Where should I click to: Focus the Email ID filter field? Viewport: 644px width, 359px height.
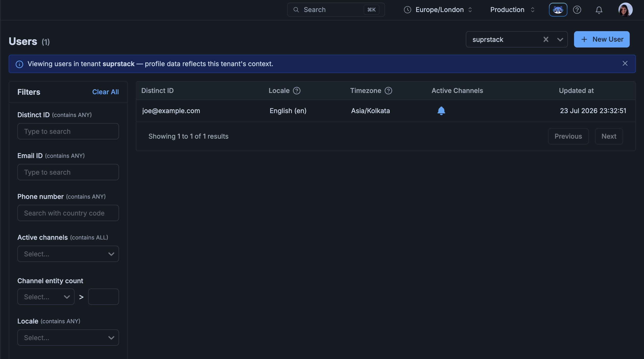[68, 172]
